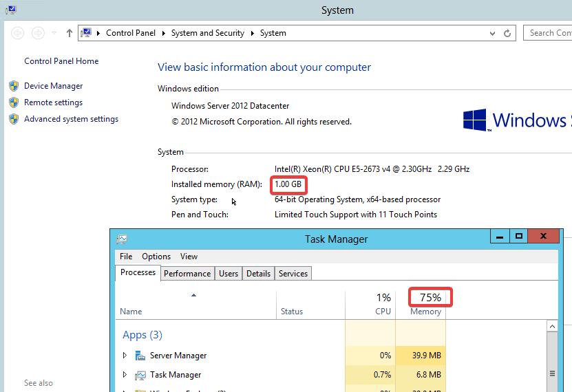Viewport: 572px width, 392px height.
Task: Click the System breadcrumb entry
Action: 273,33
